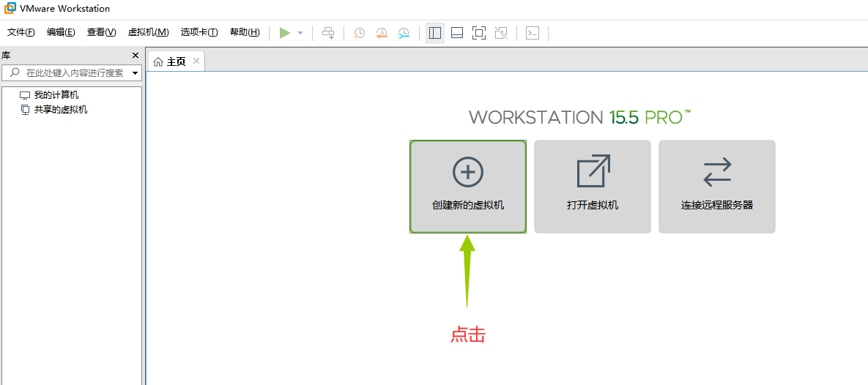Screen dimensions: 868x385
Task: Toggle the thumbnail bar view icon
Action: click(x=456, y=33)
